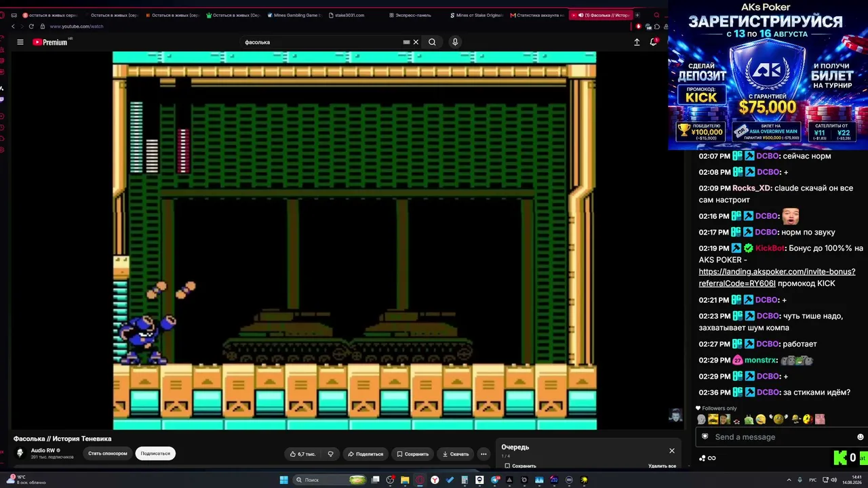The image size is (868, 488).
Task: Open the Audio RW channel name link
Action: pyautogui.click(x=43, y=450)
